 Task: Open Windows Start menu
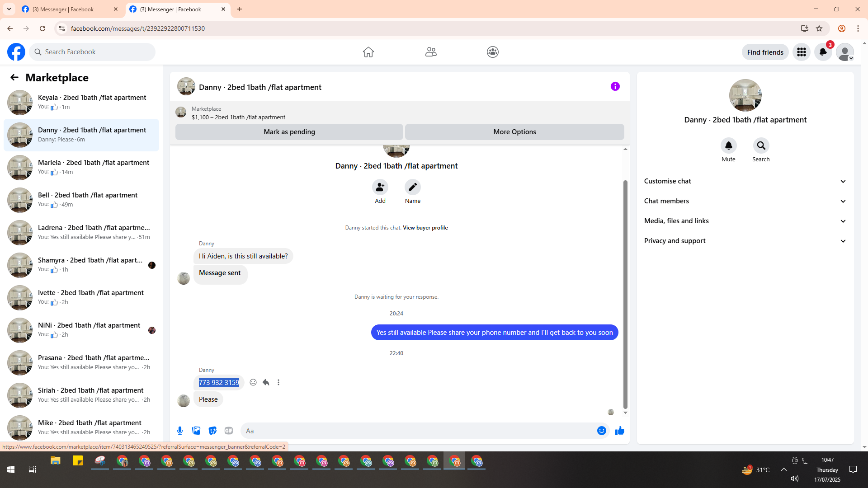pyautogui.click(x=11, y=469)
